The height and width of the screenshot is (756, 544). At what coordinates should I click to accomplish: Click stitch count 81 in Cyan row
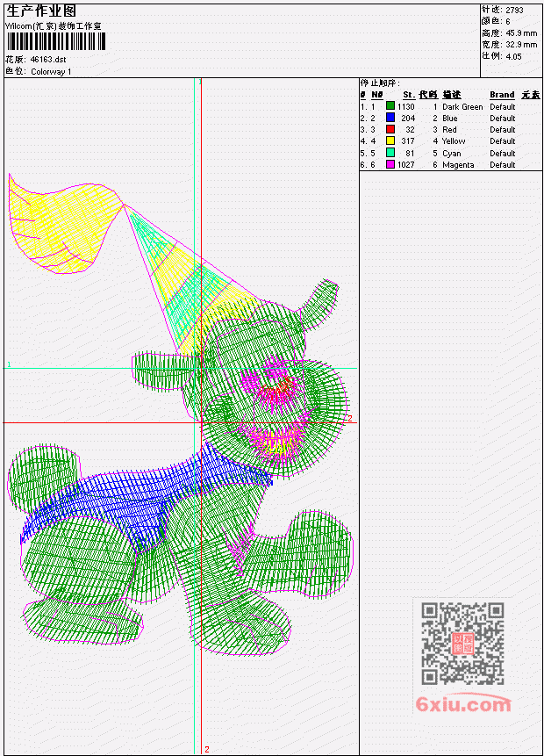[410, 154]
